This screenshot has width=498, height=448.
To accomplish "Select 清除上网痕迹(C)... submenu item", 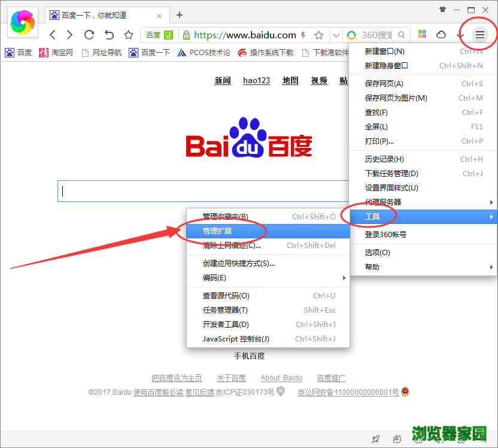I will [x=268, y=246].
